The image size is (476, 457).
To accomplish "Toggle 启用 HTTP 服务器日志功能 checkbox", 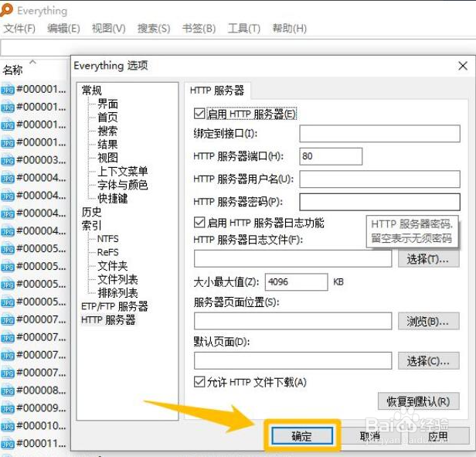I will click(199, 223).
